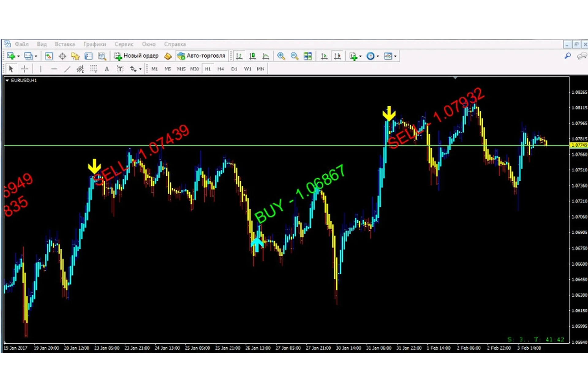Open the new chart dropdown arrow
This screenshot has height=392, width=588.
tap(19, 56)
